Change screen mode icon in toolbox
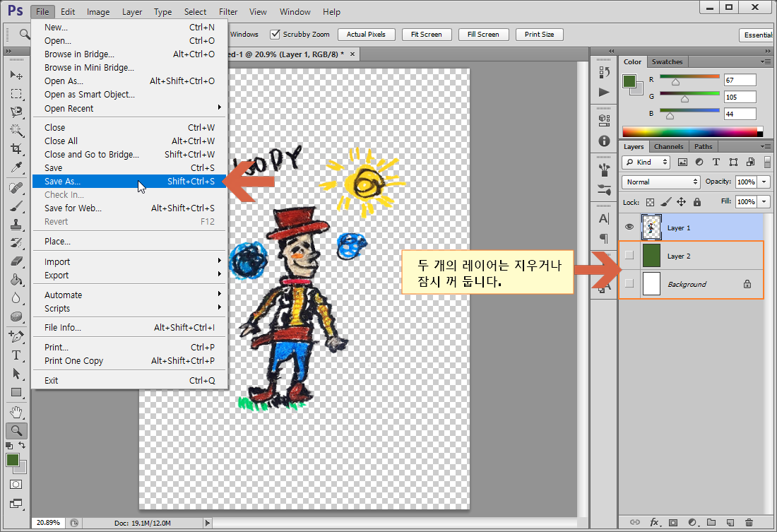Image resolution: width=777 pixels, height=532 pixels. (x=16, y=504)
